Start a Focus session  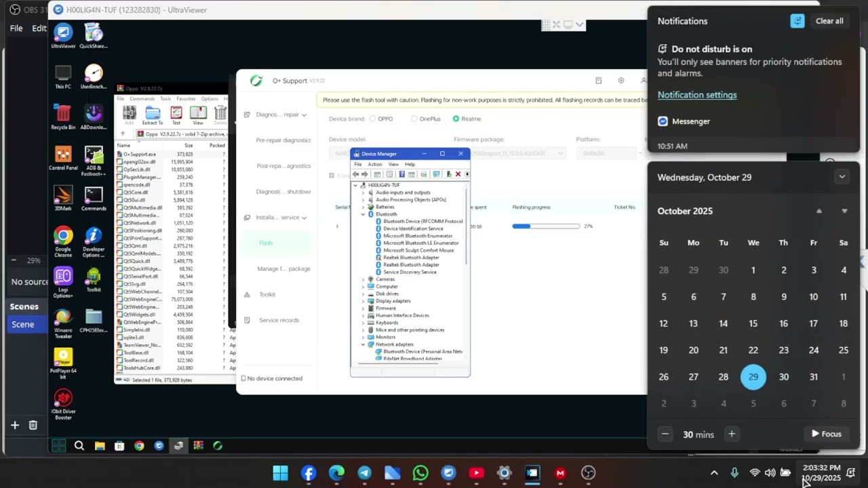[827, 434]
